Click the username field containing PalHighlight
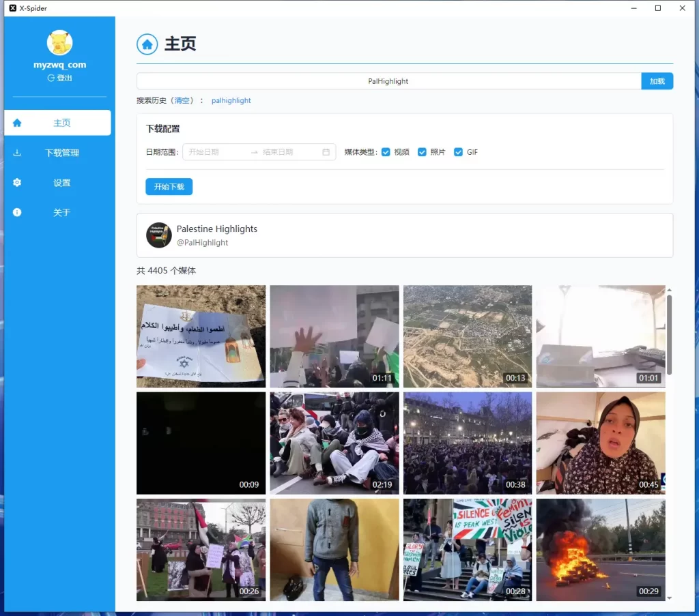Viewport: 699px width, 616px height. coord(388,81)
